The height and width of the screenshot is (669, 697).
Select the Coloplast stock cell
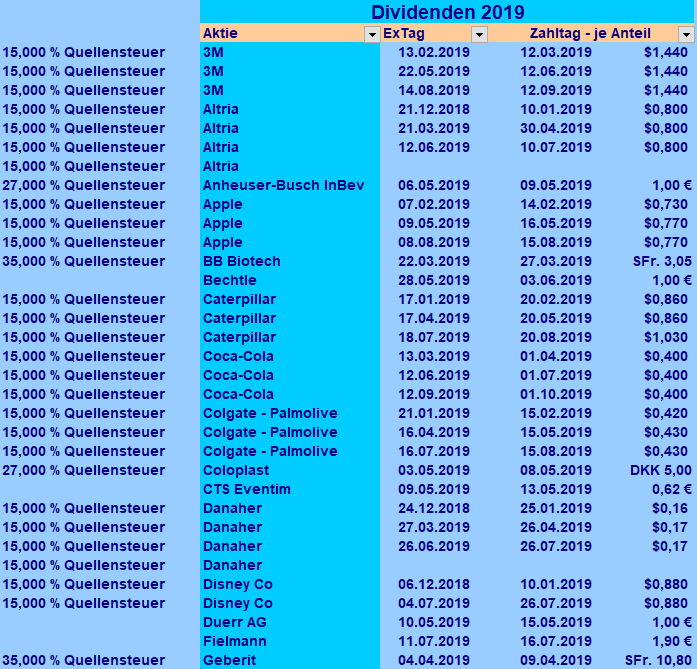290,470
